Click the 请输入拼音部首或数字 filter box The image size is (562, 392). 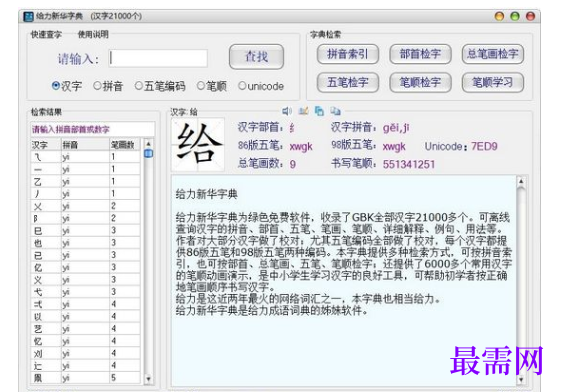click(x=93, y=129)
